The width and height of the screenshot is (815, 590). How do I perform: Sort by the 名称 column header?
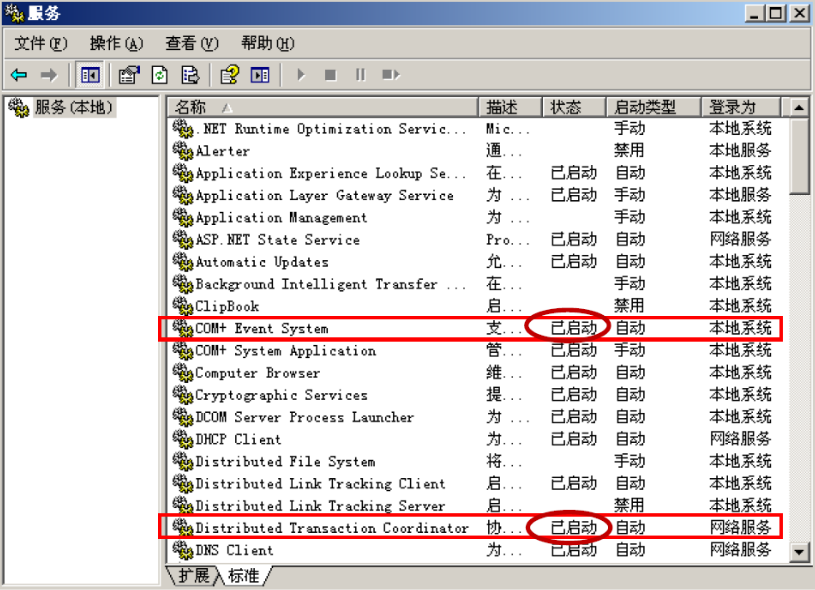pyautogui.click(x=322, y=107)
